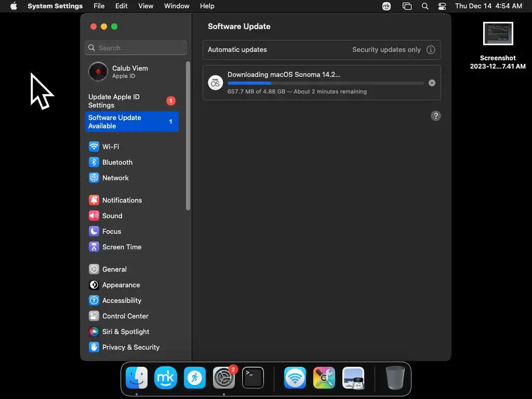
Task: Open Software Update help button
Action: tap(436, 116)
